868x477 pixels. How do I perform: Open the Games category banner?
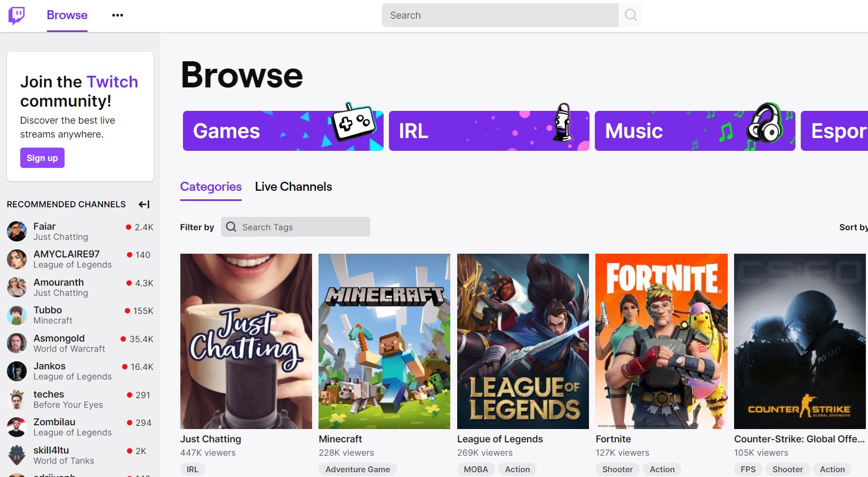point(283,131)
